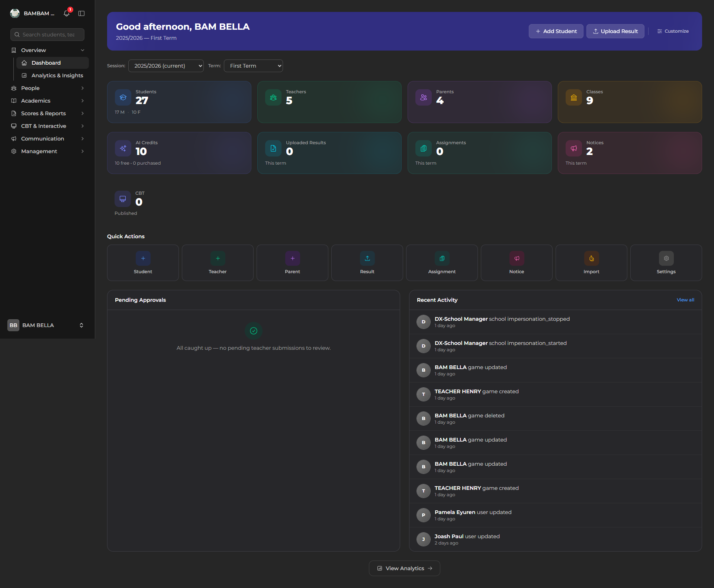This screenshot has height=588, width=714.
Task: Click the Notices card megaphone icon
Action: click(x=574, y=148)
